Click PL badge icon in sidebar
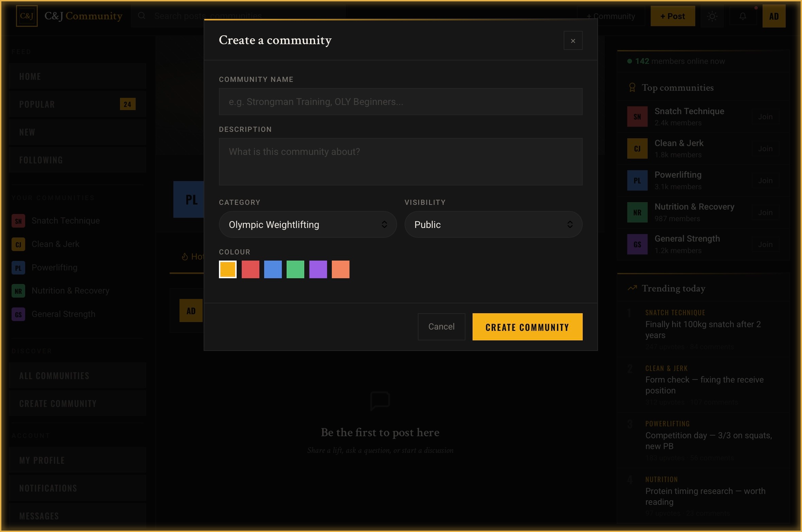This screenshot has height=532, width=802. point(18,268)
